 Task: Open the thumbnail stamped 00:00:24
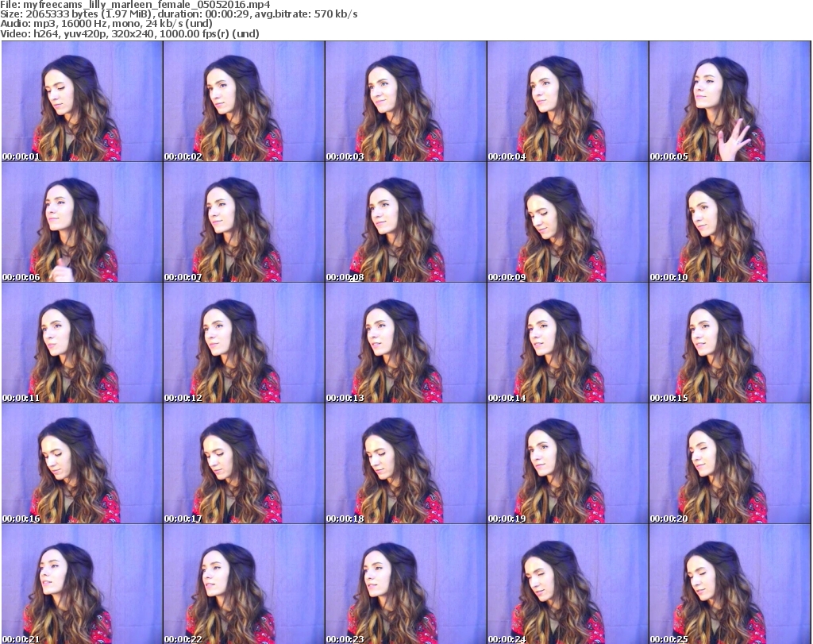pyautogui.click(x=568, y=584)
